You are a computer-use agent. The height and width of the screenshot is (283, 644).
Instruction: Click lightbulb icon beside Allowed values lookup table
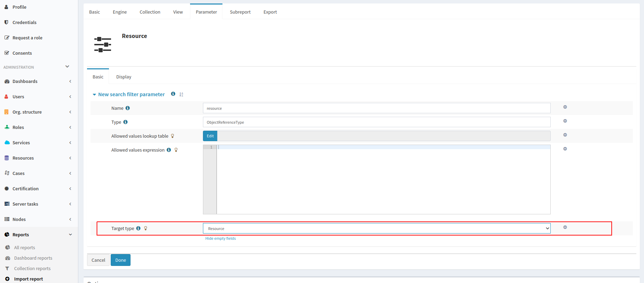click(x=172, y=136)
